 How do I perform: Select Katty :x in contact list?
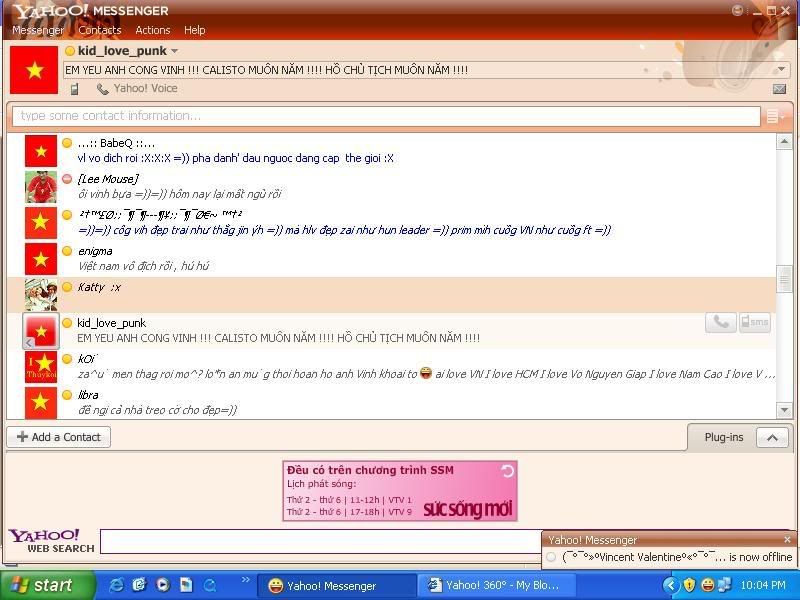click(x=99, y=288)
